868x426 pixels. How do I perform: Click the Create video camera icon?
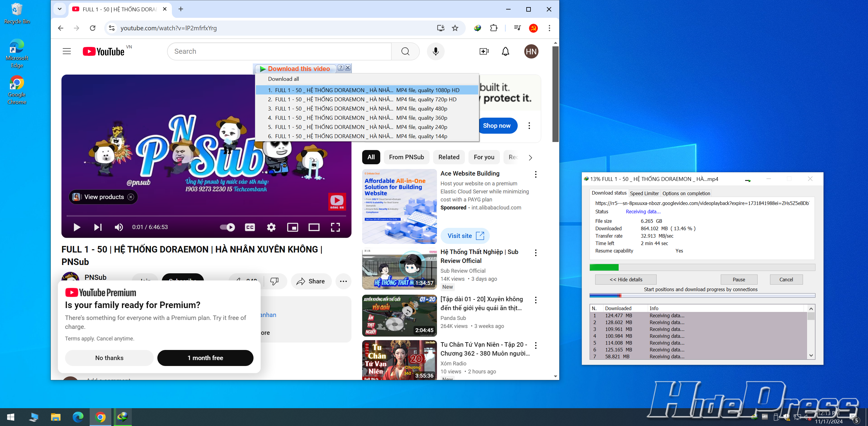(484, 51)
